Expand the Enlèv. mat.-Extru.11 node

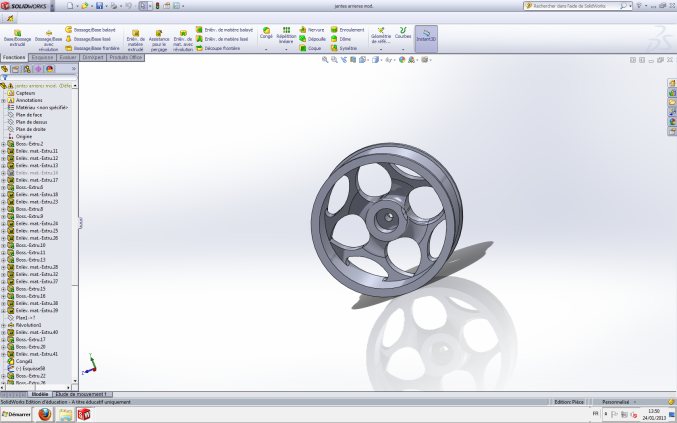pos(3,152)
